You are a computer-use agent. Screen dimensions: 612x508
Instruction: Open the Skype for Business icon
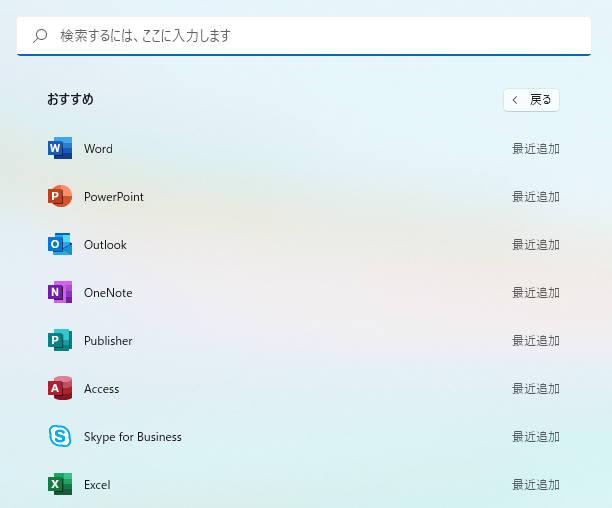[60, 436]
